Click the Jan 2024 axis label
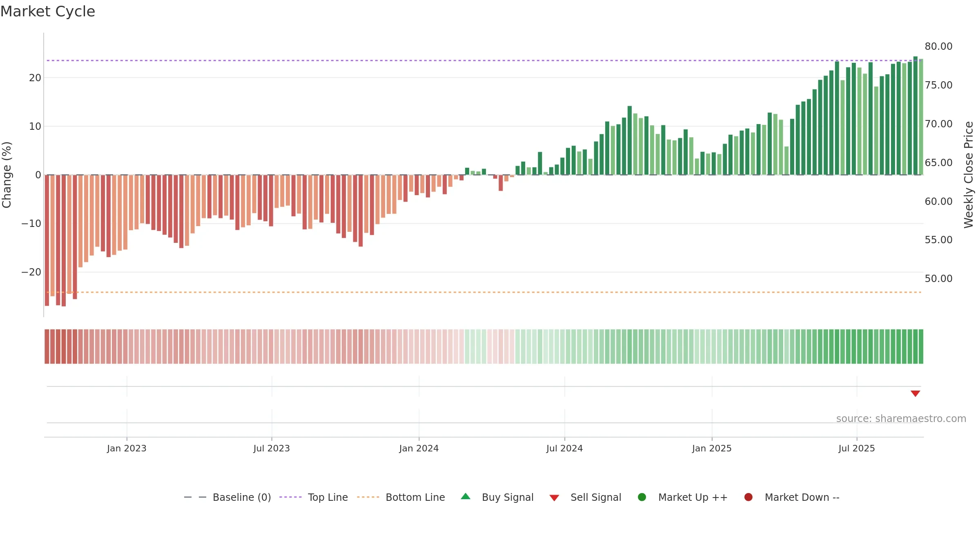The image size is (980, 551). tap(419, 448)
